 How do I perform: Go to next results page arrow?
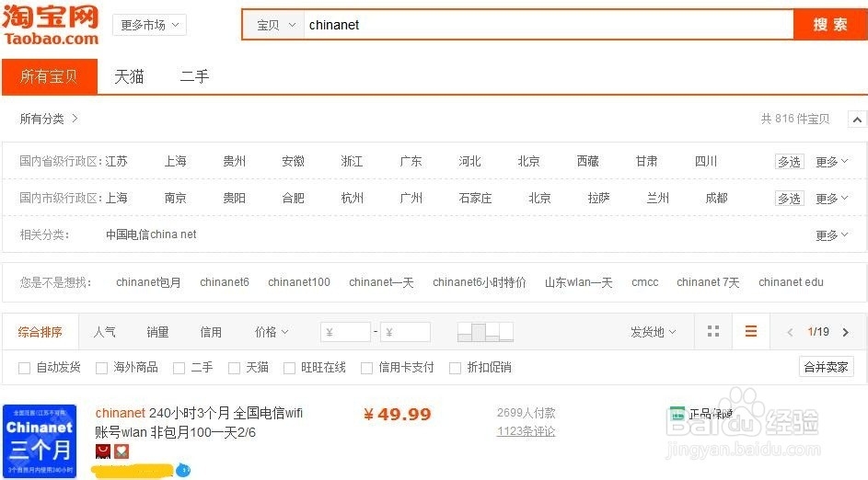pos(845,332)
